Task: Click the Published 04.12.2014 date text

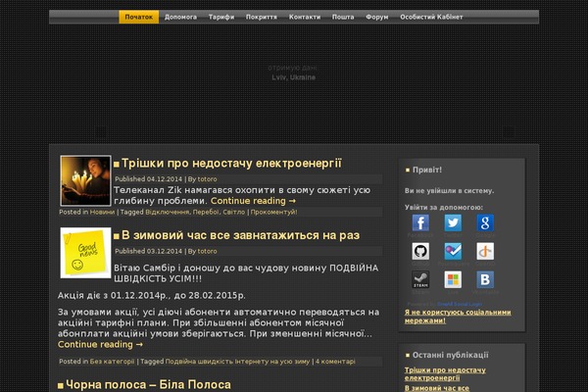Action: (149, 179)
